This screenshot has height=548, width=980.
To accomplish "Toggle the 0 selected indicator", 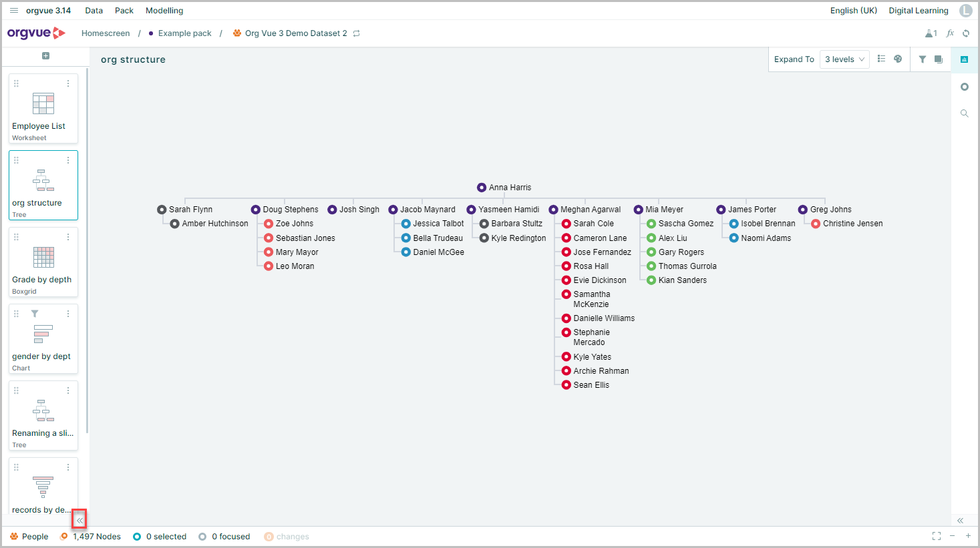I will [x=160, y=537].
